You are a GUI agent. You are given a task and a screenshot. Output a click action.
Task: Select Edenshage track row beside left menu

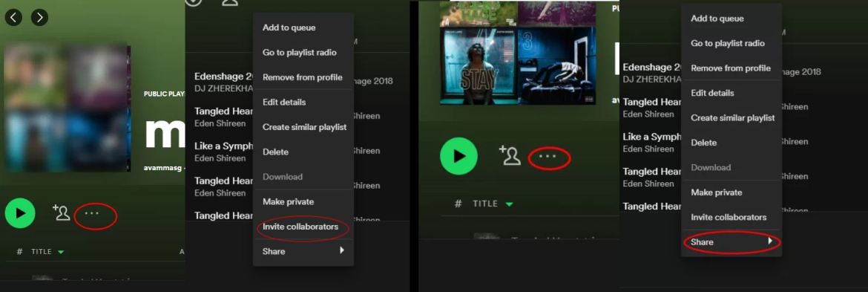223,82
